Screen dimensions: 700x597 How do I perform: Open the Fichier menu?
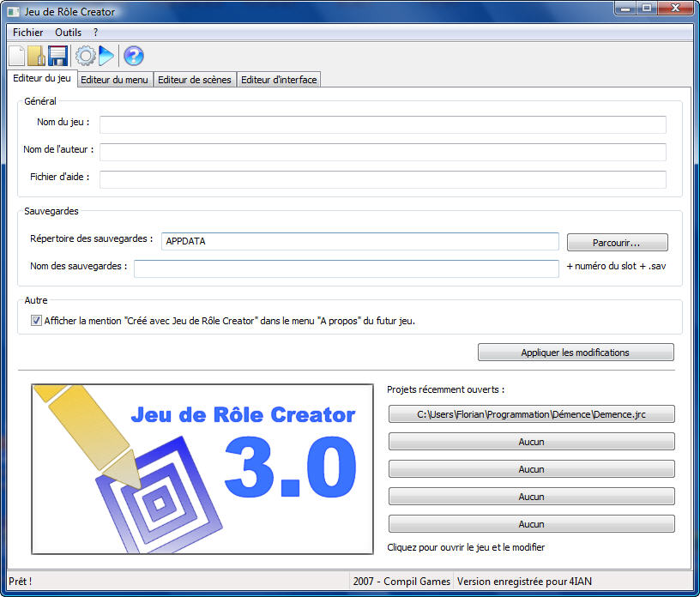click(x=27, y=33)
